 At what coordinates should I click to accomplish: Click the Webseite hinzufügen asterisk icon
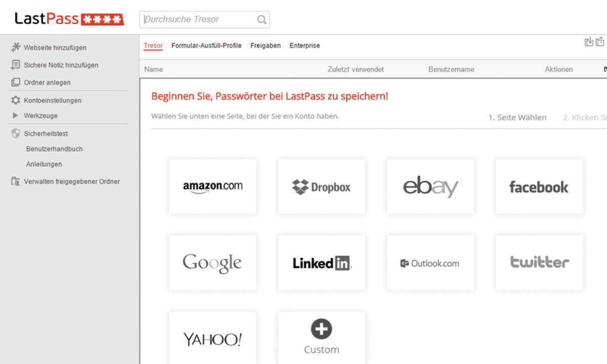[x=16, y=48]
